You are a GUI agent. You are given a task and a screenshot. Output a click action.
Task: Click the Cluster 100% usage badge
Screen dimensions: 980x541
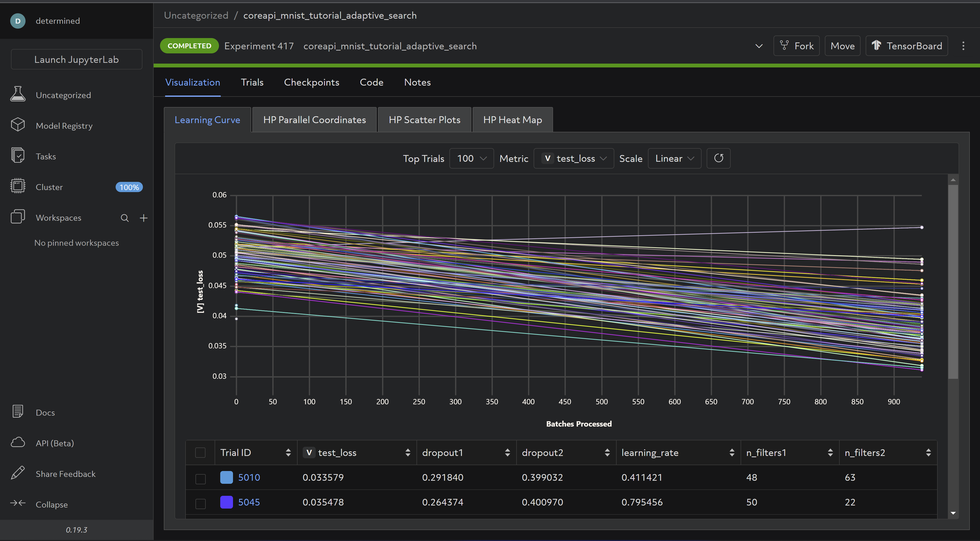tap(129, 187)
